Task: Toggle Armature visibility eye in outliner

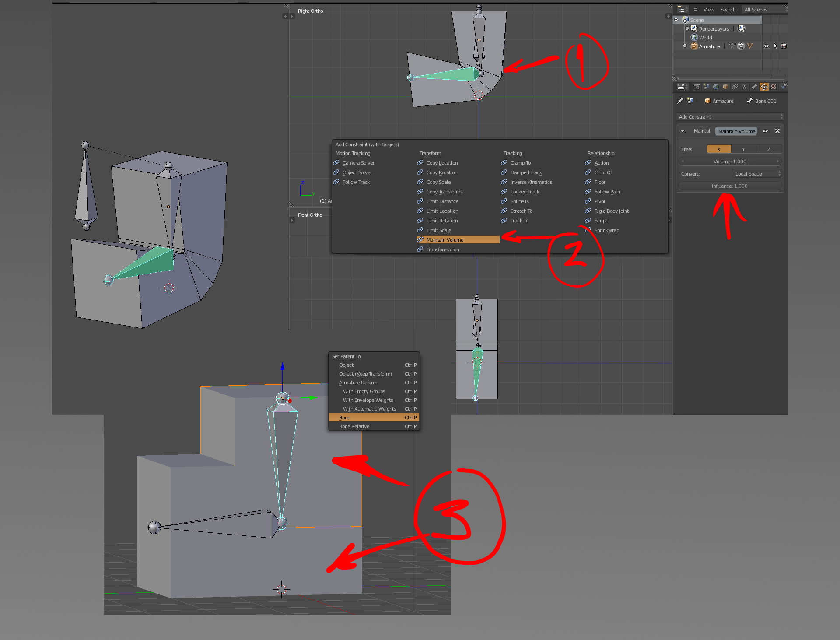Action: click(766, 46)
